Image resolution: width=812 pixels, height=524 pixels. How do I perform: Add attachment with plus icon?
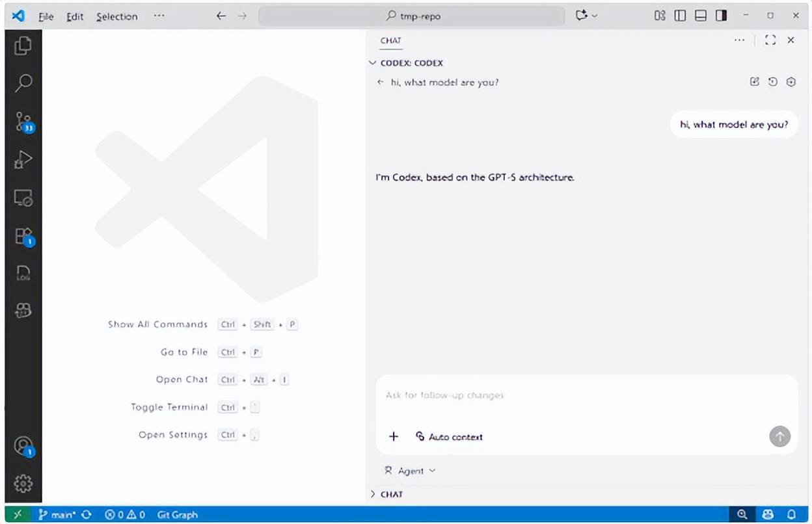[x=393, y=436]
